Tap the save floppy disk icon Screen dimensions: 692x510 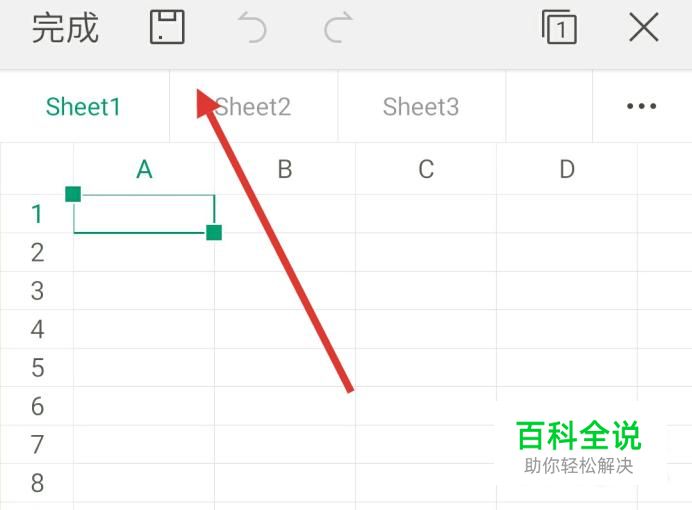(167, 28)
